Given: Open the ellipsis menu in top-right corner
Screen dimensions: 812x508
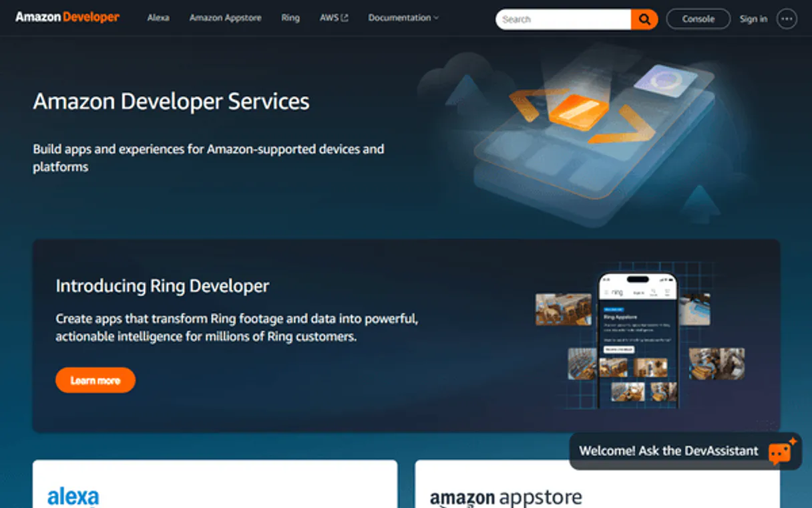Looking at the screenshot, I should pos(787,19).
